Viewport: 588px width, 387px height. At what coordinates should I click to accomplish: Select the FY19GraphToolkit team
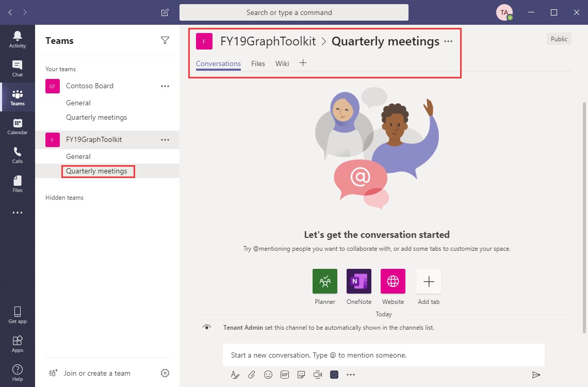coord(107,139)
